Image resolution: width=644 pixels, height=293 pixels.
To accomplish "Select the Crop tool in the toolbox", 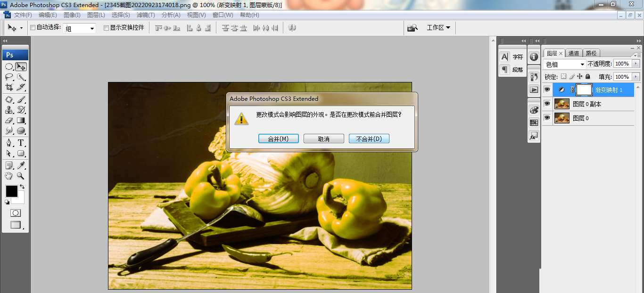I will coord(9,87).
